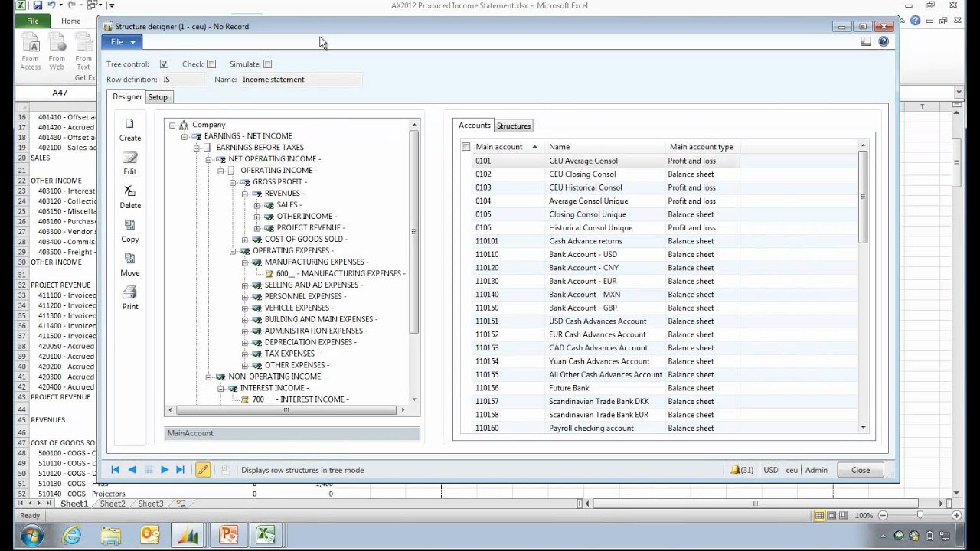The height and width of the screenshot is (551, 980).
Task: Click From Web icon in Excel ribbon
Action: 57,52
